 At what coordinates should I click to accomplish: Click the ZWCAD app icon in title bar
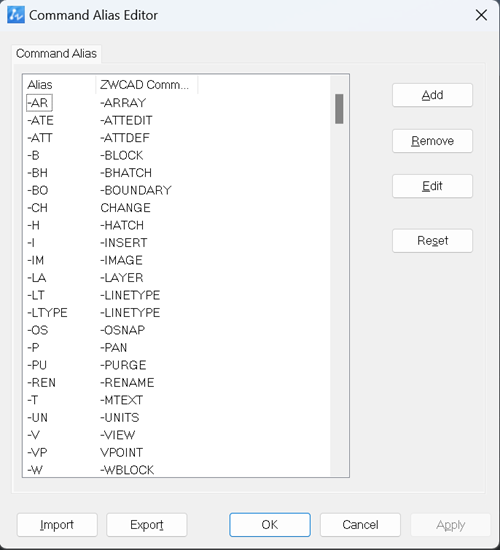coord(16,15)
